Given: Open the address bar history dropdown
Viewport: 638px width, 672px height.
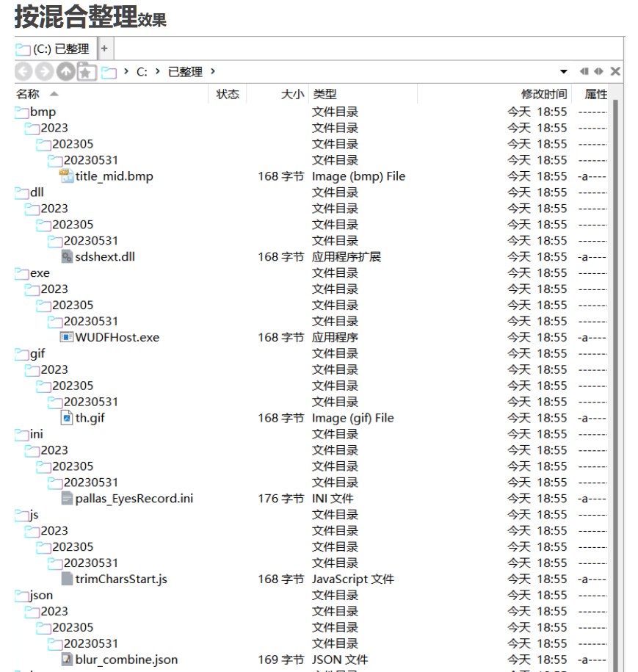Looking at the screenshot, I should click(564, 71).
